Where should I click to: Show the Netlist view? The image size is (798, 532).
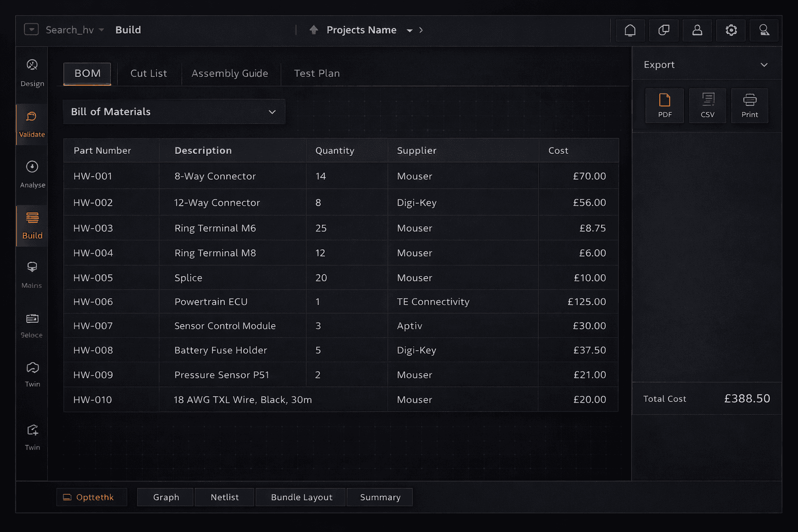click(x=224, y=497)
